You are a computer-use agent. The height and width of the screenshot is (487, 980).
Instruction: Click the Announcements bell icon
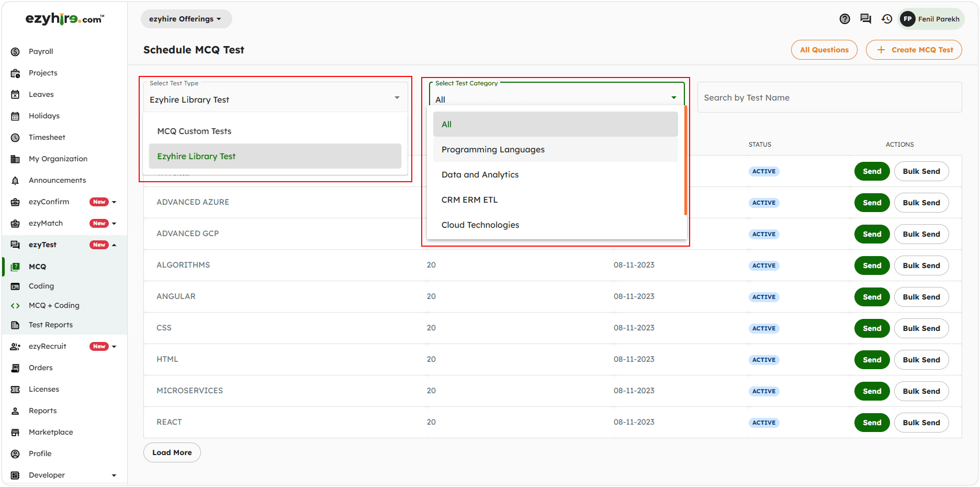[x=15, y=180]
